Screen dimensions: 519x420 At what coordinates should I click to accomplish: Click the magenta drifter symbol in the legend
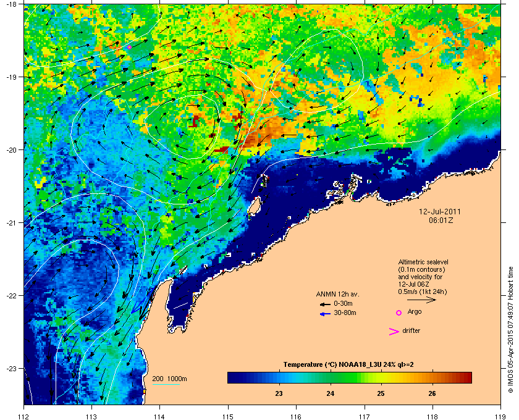tap(394, 332)
